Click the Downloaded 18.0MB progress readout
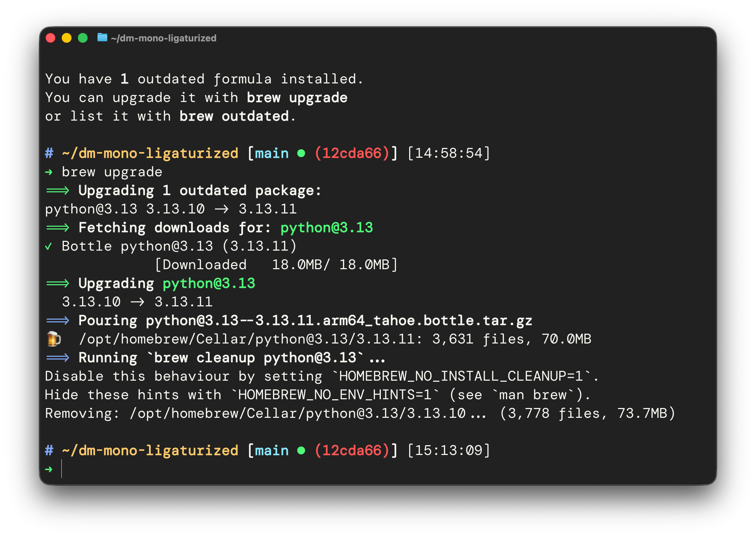Screen dimensions: 756x537 (x=277, y=264)
